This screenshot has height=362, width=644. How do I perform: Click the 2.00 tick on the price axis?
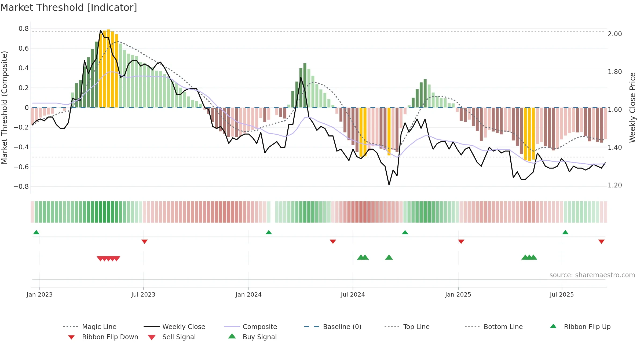point(615,34)
